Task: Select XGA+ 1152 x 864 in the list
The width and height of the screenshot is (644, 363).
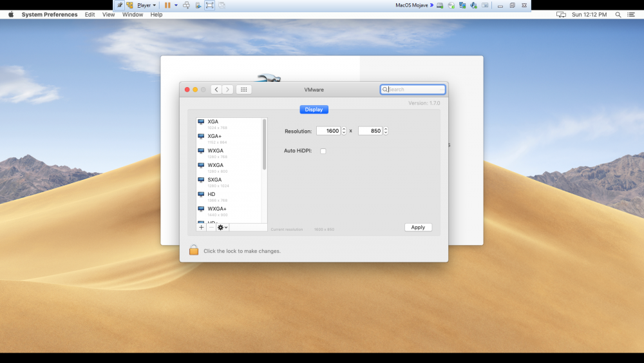Action: [x=229, y=139]
